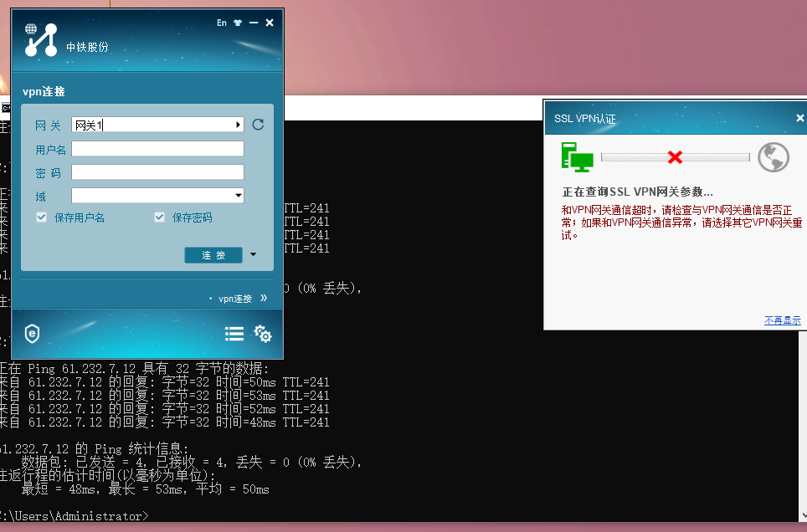Expand the 网关 gateway dropdown arrow

point(238,125)
